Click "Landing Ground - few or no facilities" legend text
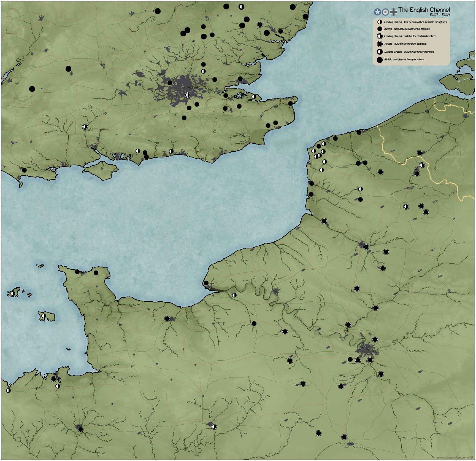 tap(404, 22)
